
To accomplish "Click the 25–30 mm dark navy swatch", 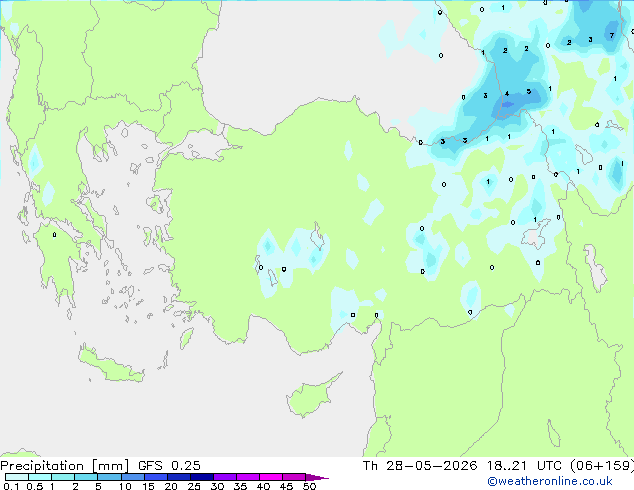I will (x=201, y=477).
